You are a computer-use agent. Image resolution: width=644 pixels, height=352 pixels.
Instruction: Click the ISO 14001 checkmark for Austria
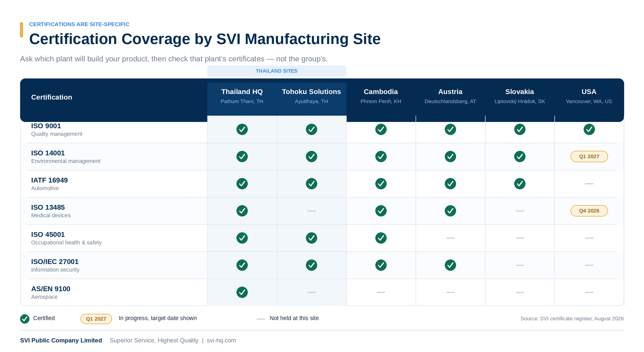(450, 157)
